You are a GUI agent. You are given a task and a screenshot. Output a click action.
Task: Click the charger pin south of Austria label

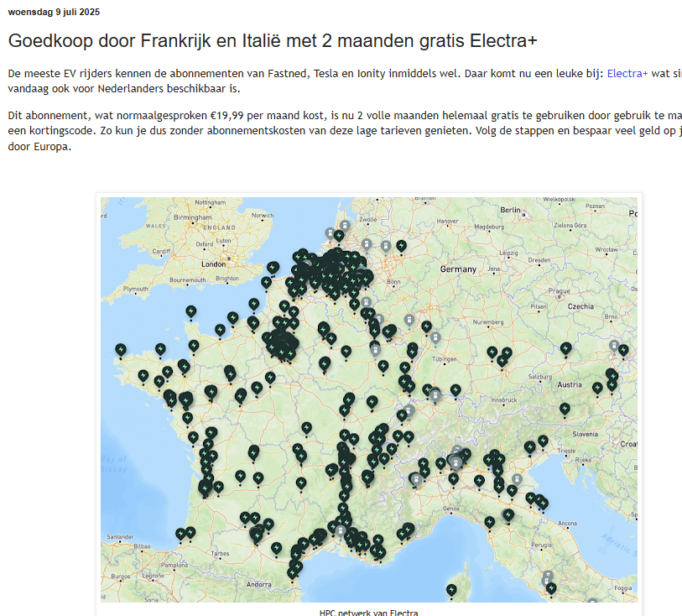tap(565, 409)
